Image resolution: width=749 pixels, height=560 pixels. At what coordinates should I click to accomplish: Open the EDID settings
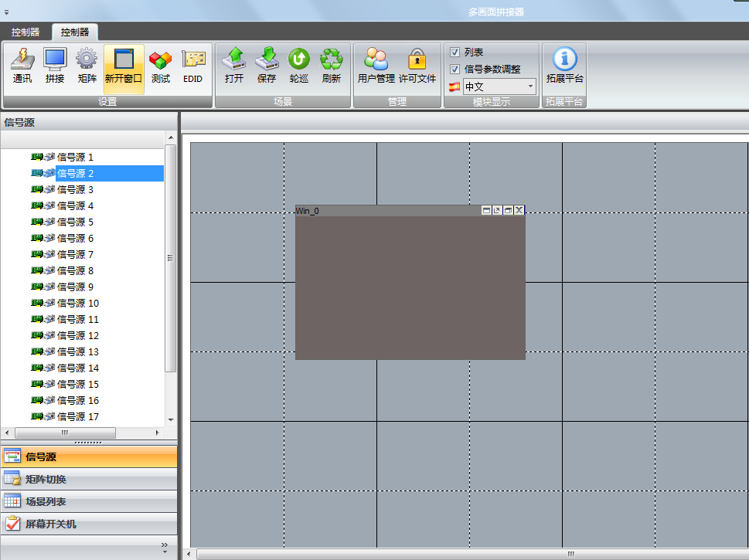193,66
